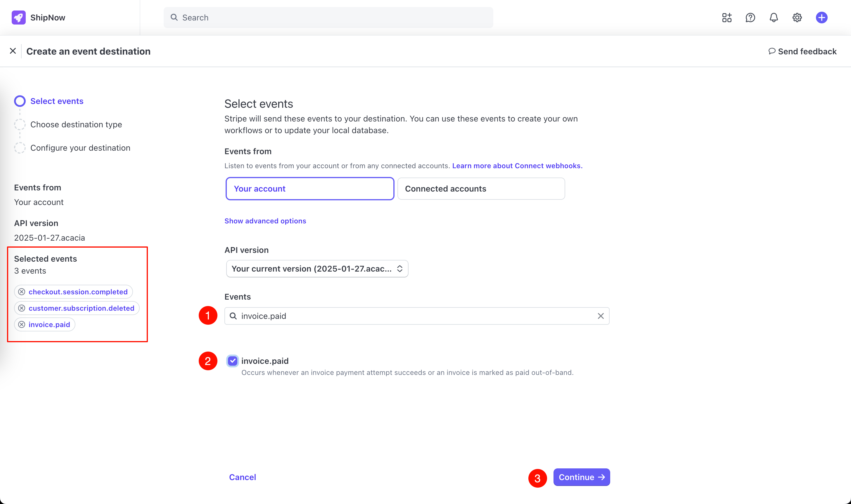The image size is (851, 504).
Task: Click the ShipNow rocket logo icon
Action: click(18, 17)
